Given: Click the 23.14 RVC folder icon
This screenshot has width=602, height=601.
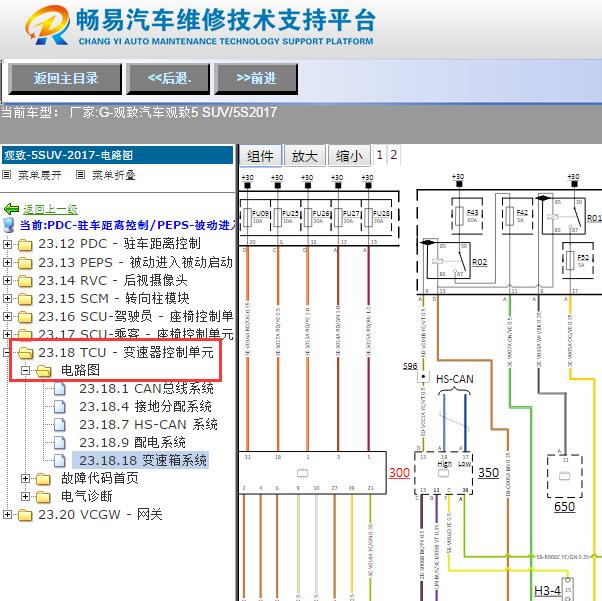Looking at the screenshot, I should tap(25, 281).
